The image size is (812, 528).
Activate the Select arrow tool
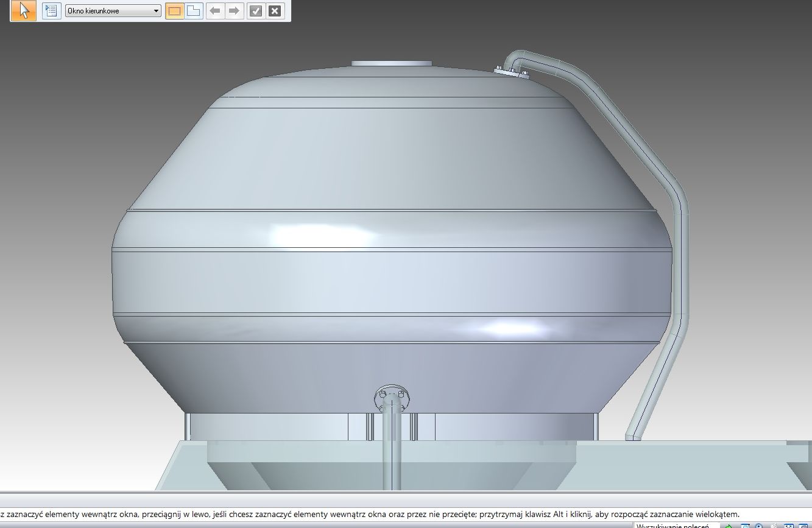tap(24, 10)
